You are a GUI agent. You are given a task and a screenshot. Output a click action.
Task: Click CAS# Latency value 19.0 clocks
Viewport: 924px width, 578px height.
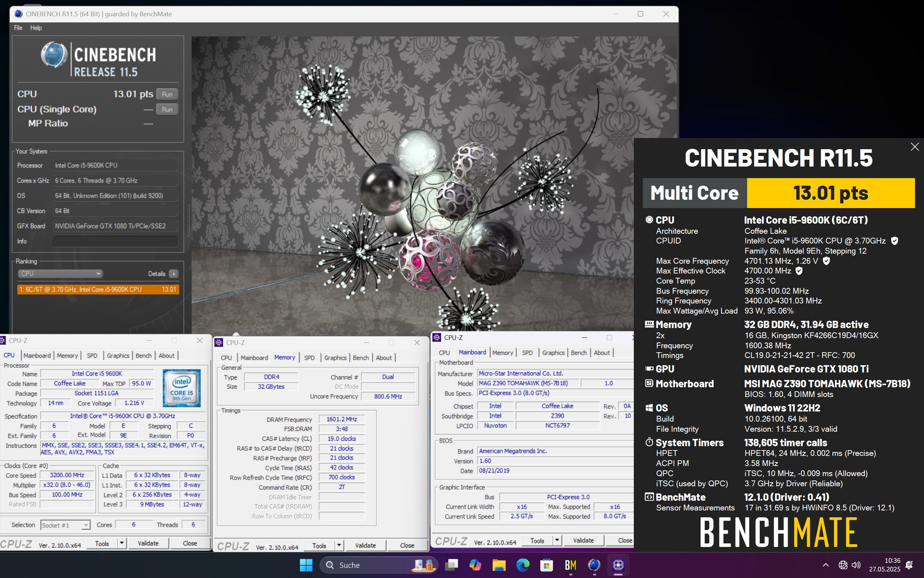coord(342,439)
